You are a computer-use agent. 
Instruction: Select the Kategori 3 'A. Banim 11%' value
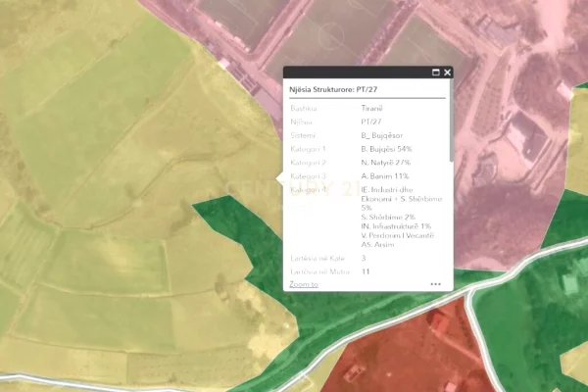(384, 175)
